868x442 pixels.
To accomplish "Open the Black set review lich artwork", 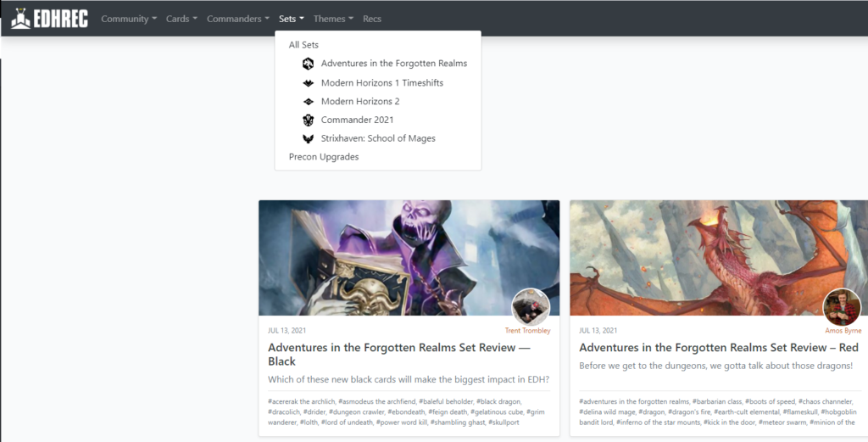I will click(x=409, y=258).
